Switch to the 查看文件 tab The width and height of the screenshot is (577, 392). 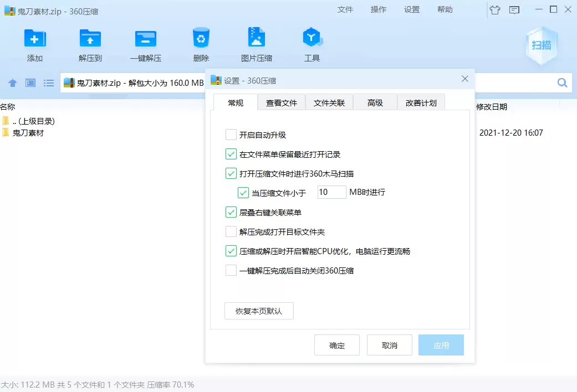click(x=282, y=103)
